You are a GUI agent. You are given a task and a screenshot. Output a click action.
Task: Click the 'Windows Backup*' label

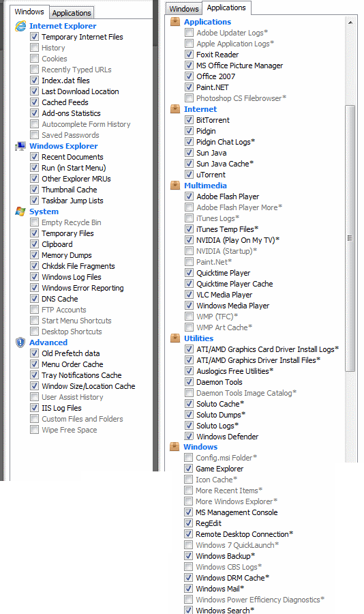[x=225, y=556]
